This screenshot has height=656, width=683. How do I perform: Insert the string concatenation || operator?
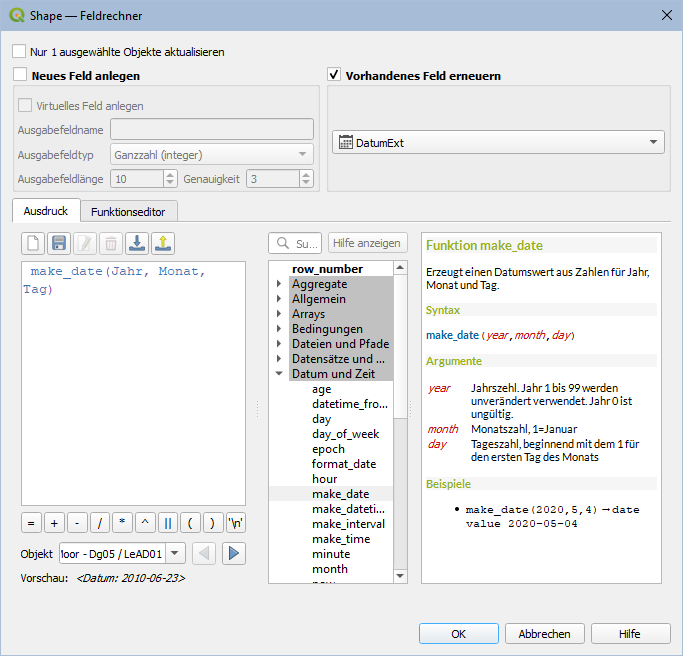click(x=168, y=522)
